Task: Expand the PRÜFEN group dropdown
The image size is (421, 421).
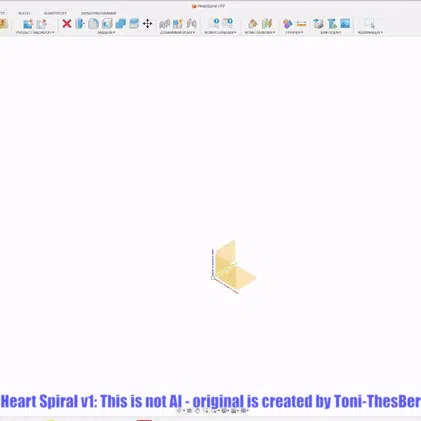Action: [294, 32]
